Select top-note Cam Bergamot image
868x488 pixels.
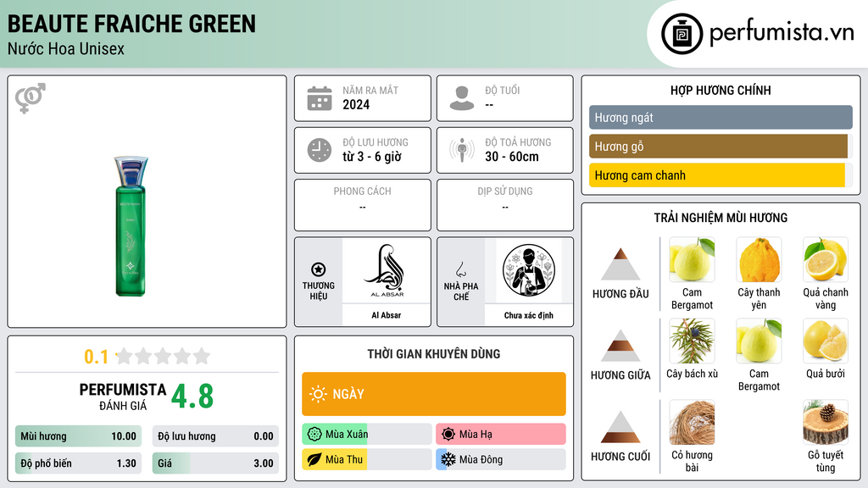692,260
